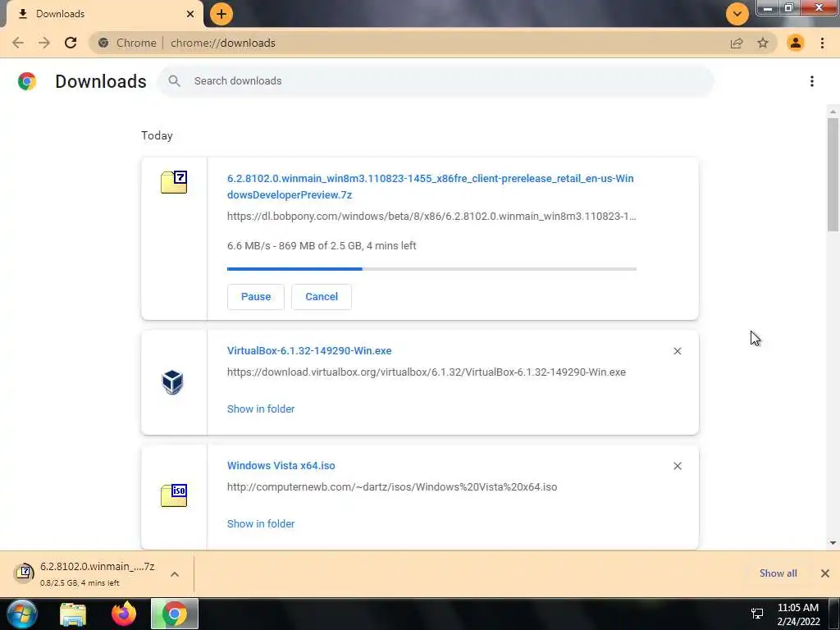
Task: Open the Windows Start menu
Action: (x=21, y=614)
